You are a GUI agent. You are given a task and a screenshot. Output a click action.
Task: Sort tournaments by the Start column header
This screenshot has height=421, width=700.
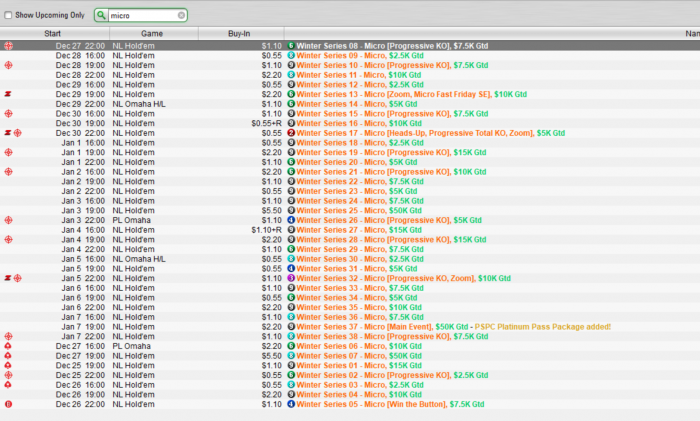pyautogui.click(x=52, y=33)
